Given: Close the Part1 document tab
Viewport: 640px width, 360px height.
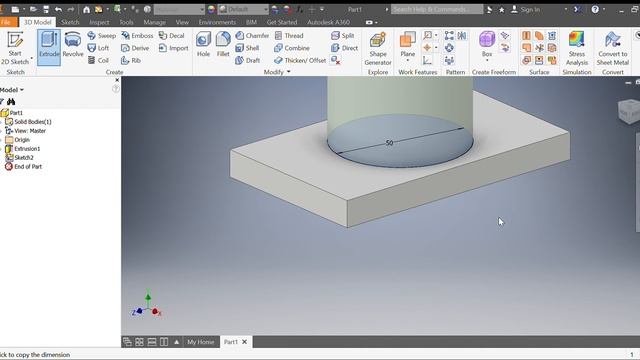Looking at the screenshot, I should coord(244,342).
